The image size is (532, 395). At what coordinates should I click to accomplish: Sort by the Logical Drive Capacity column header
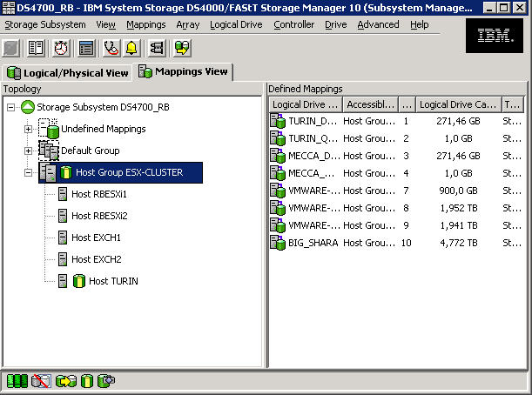[x=457, y=104]
